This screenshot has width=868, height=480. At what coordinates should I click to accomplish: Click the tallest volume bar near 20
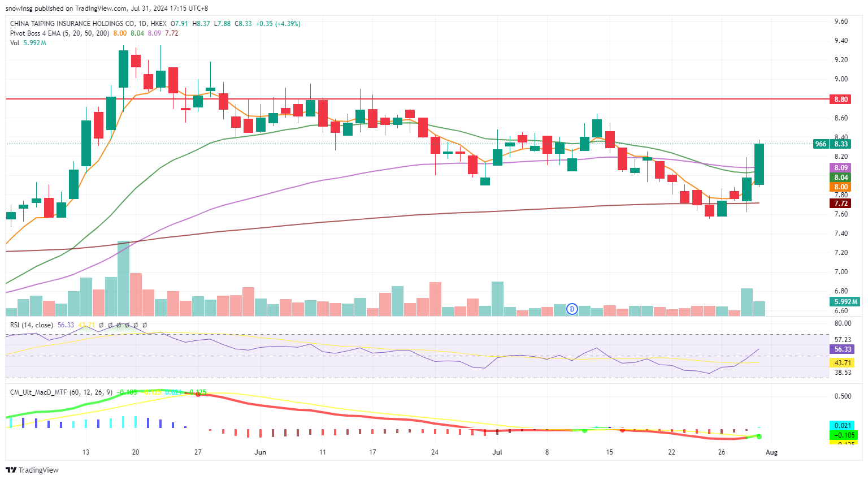(x=123, y=278)
